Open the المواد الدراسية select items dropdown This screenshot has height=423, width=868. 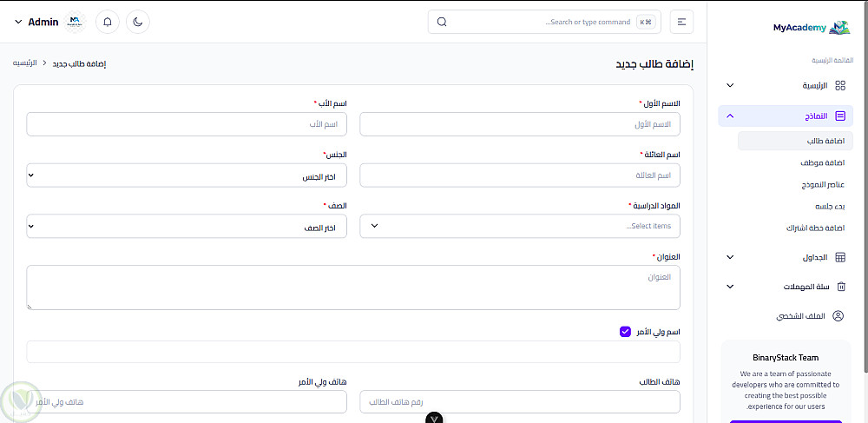[520, 226]
